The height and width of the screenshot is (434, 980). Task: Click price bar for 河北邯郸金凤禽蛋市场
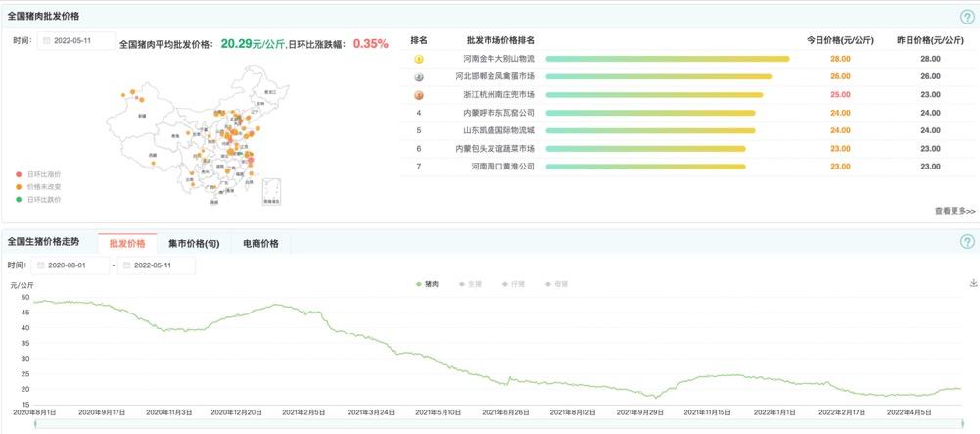[x=660, y=77]
